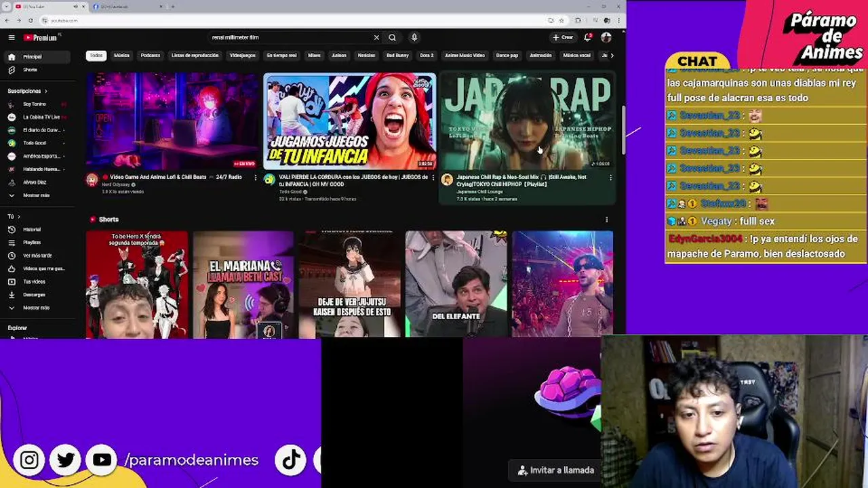Image resolution: width=868 pixels, height=488 pixels.
Task: Open Deje de ver Jujutsu Kaisen short
Action: point(350,285)
